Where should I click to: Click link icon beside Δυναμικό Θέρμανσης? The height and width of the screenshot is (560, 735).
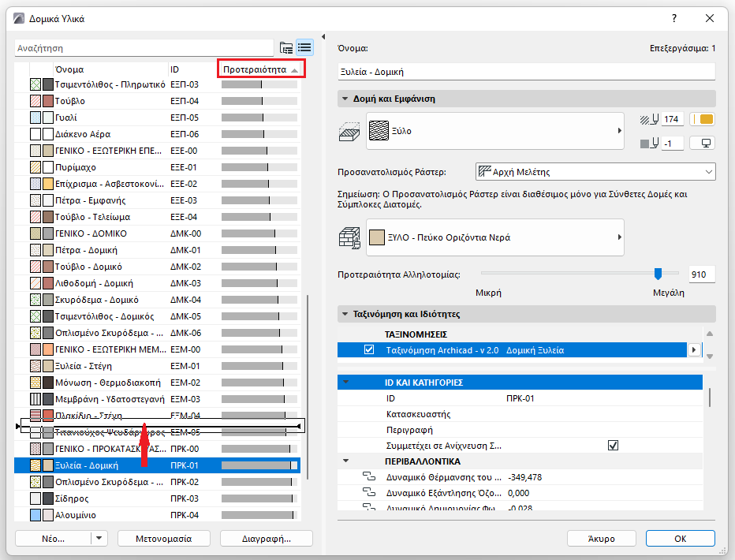[369, 476]
